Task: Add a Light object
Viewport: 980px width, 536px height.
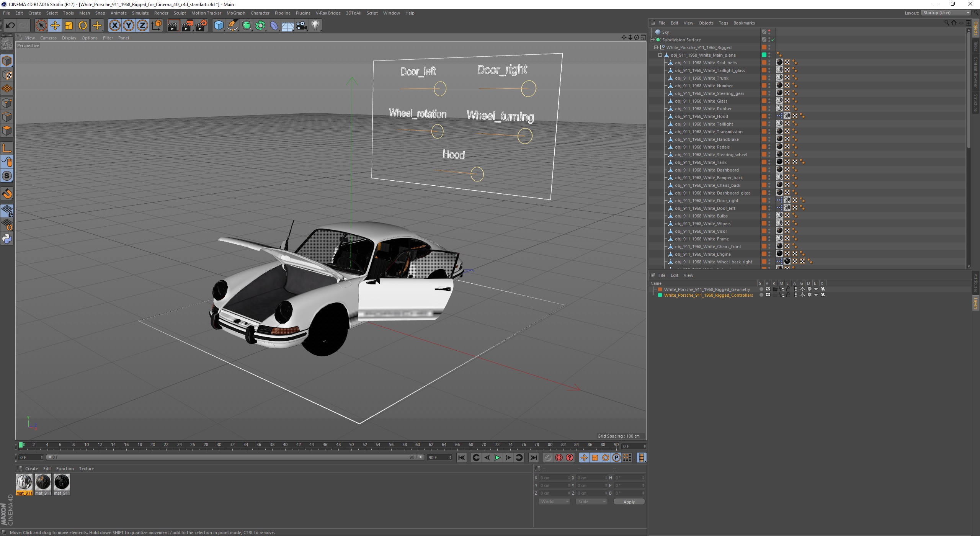Action: pos(315,26)
